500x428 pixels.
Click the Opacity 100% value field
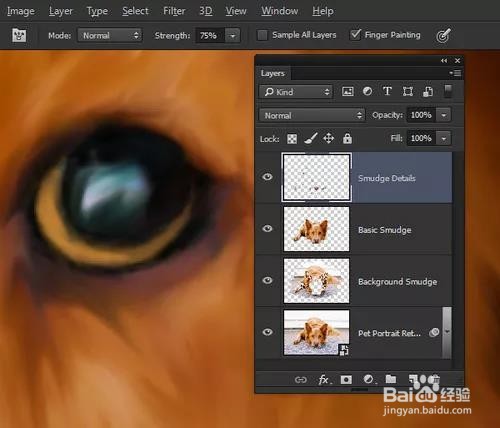pos(421,115)
